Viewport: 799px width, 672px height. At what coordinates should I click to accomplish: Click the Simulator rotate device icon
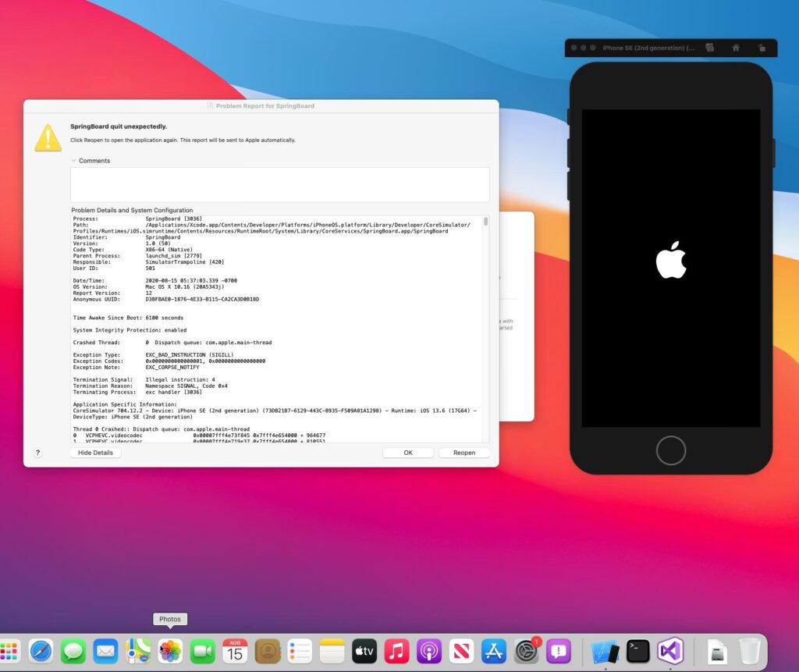[762, 48]
